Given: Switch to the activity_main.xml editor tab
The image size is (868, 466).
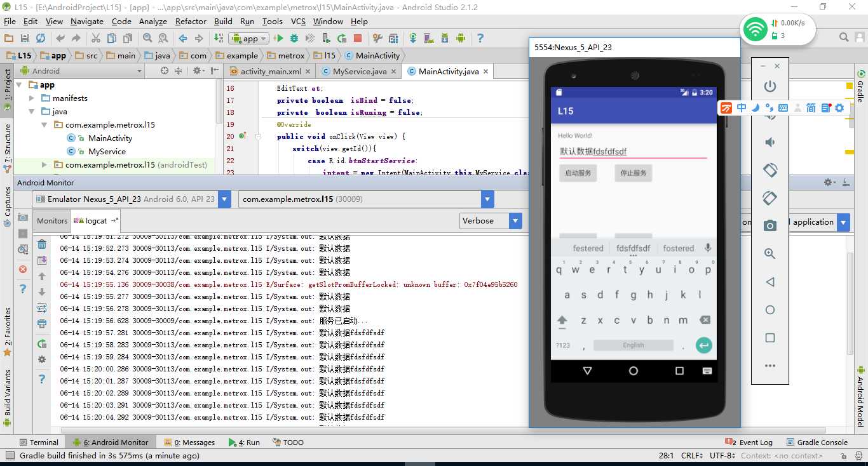Looking at the screenshot, I should click(269, 72).
